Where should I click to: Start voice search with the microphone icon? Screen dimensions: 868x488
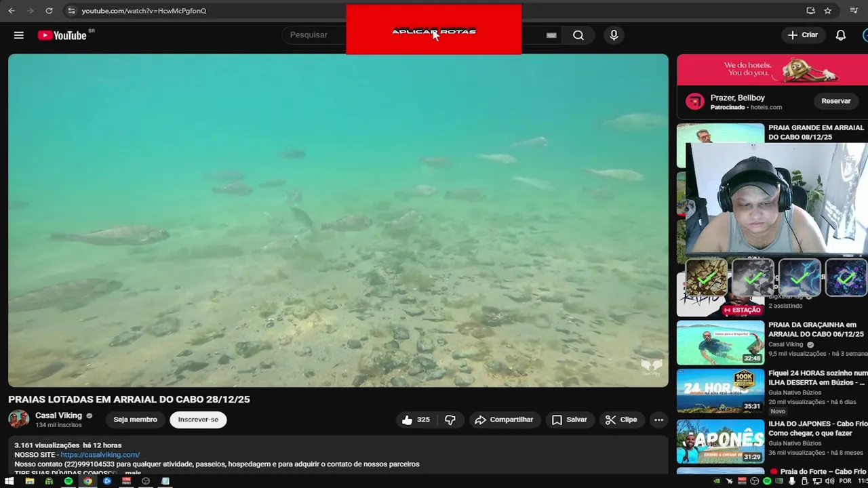click(614, 35)
